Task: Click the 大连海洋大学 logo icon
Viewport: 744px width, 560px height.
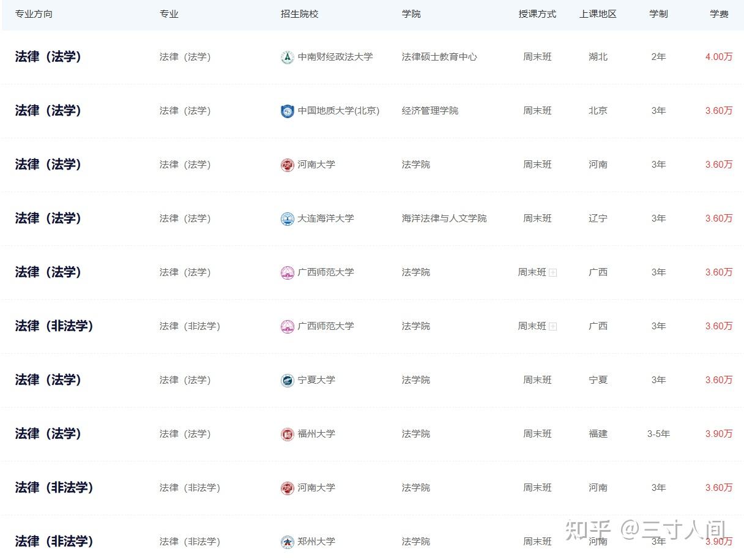Action: pos(287,218)
